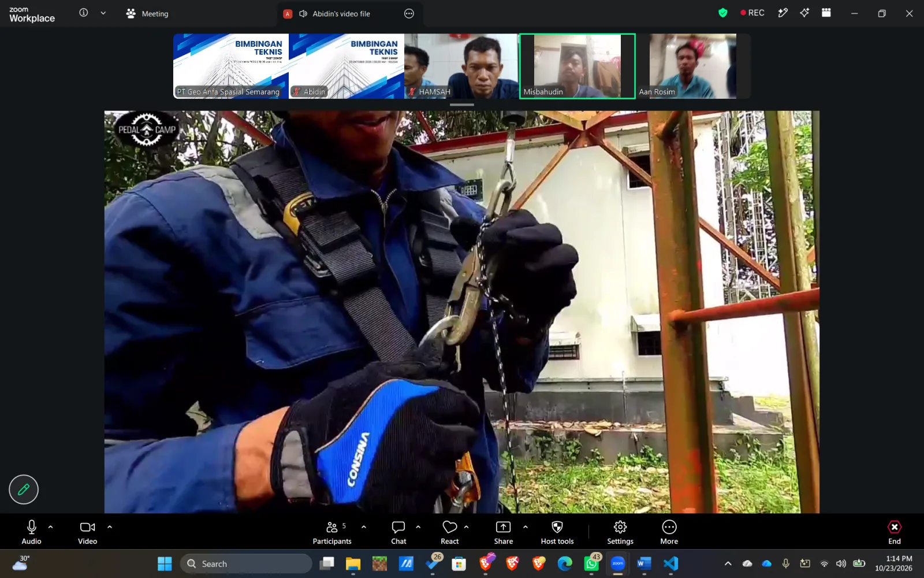Viewport: 924px width, 578px height.
Task: Open WhatsApp from the taskbar
Action: 592,564
